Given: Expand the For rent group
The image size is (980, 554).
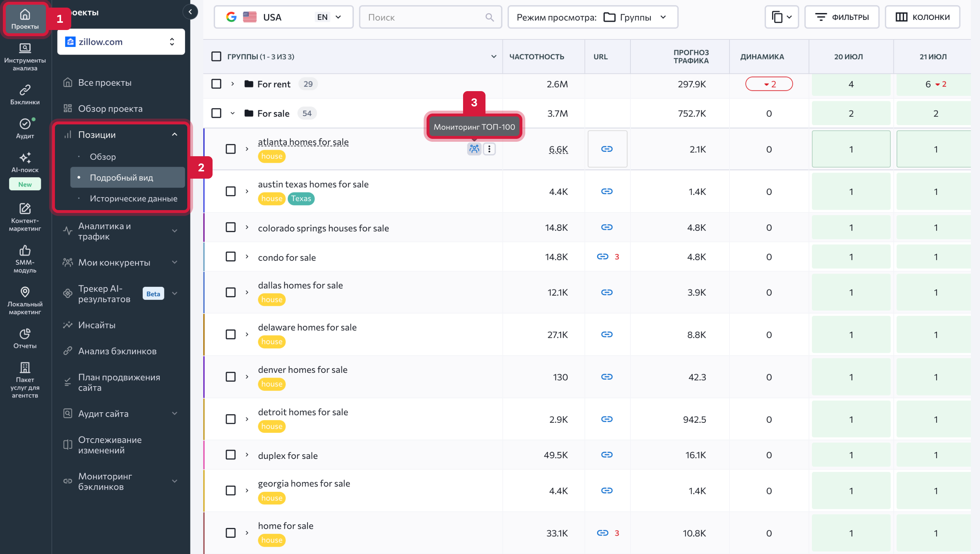Looking at the screenshot, I should (233, 84).
